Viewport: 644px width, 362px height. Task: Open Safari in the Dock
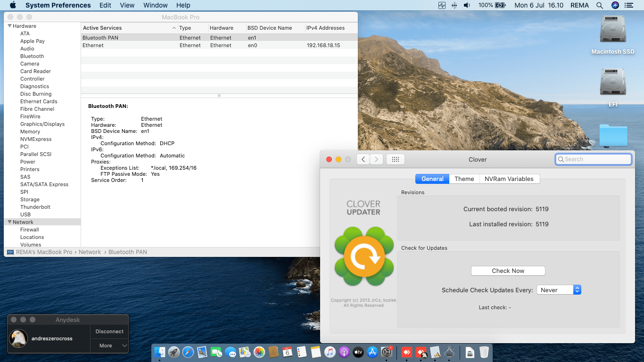click(x=188, y=352)
